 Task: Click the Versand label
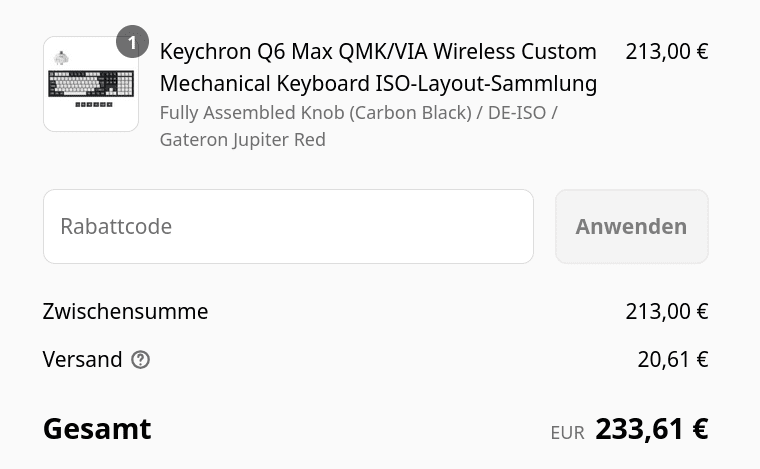(82, 360)
